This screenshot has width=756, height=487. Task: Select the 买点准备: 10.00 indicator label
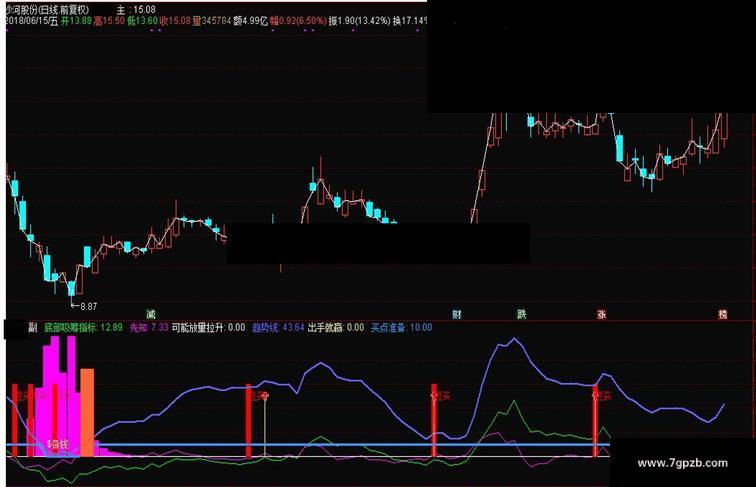pyautogui.click(x=402, y=328)
